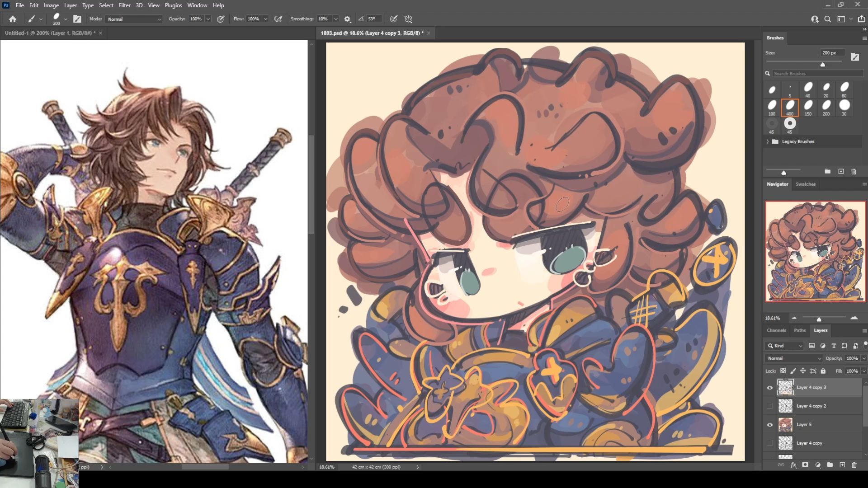Toggle the brush settings panel icon in options bar

[x=77, y=19]
